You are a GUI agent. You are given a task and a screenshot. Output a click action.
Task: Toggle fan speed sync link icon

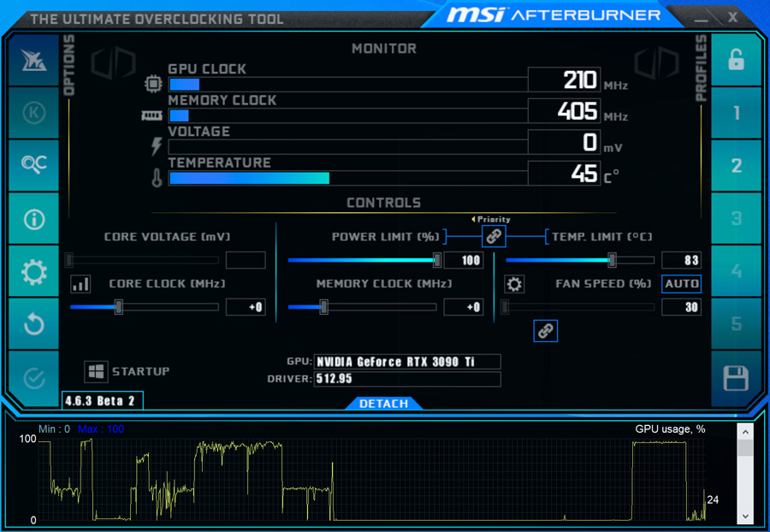pos(545,331)
